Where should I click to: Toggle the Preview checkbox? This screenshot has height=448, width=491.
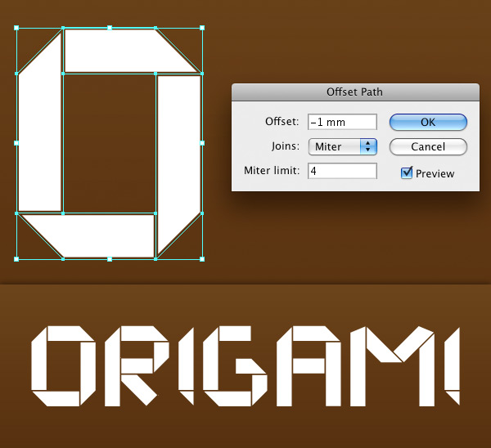(407, 172)
